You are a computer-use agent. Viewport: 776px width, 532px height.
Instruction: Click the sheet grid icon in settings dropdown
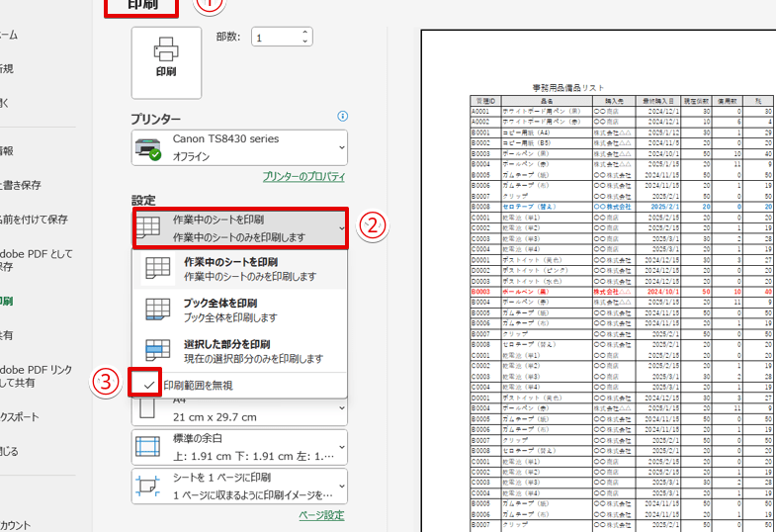(147, 228)
